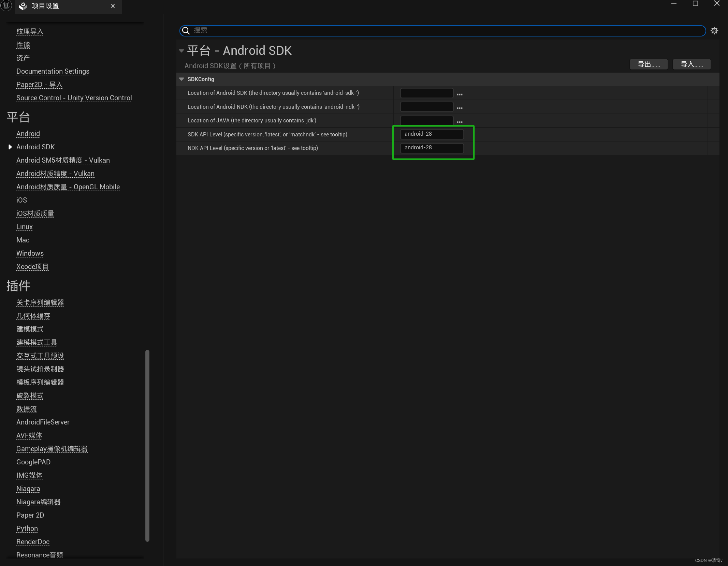This screenshot has width=728, height=566.
Task: Click the Unreal Engine logo icon
Action: pos(6,6)
